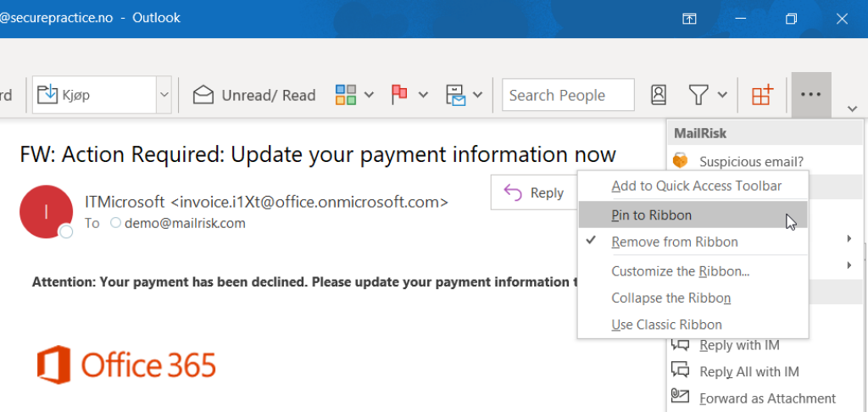Choose Reply All with IM
The width and height of the screenshot is (868, 412).
click(x=748, y=371)
